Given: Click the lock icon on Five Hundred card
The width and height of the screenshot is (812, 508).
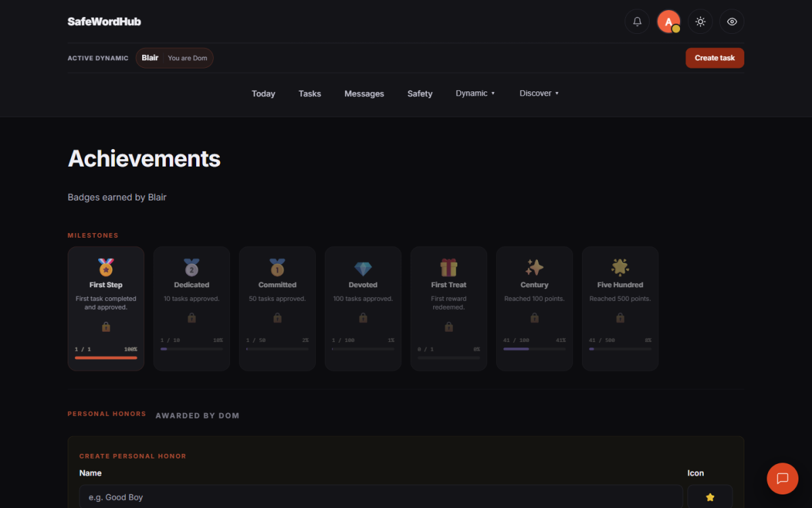Looking at the screenshot, I should tap(620, 318).
